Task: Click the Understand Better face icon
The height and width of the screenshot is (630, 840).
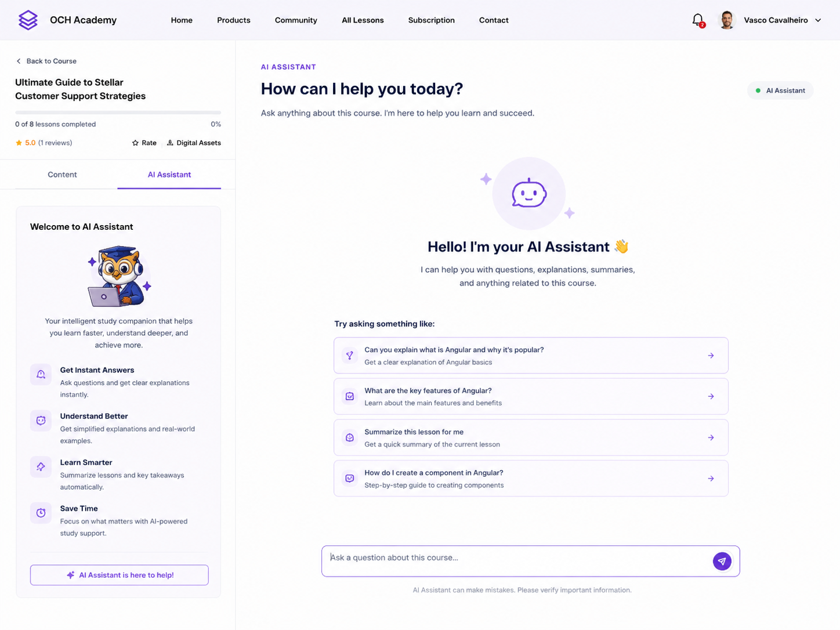Action: click(x=41, y=421)
